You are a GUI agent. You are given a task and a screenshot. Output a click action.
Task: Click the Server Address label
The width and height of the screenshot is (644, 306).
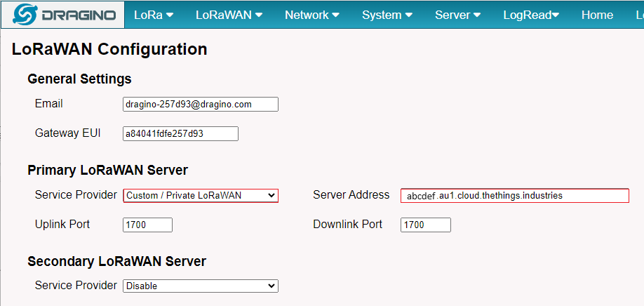point(351,194)
